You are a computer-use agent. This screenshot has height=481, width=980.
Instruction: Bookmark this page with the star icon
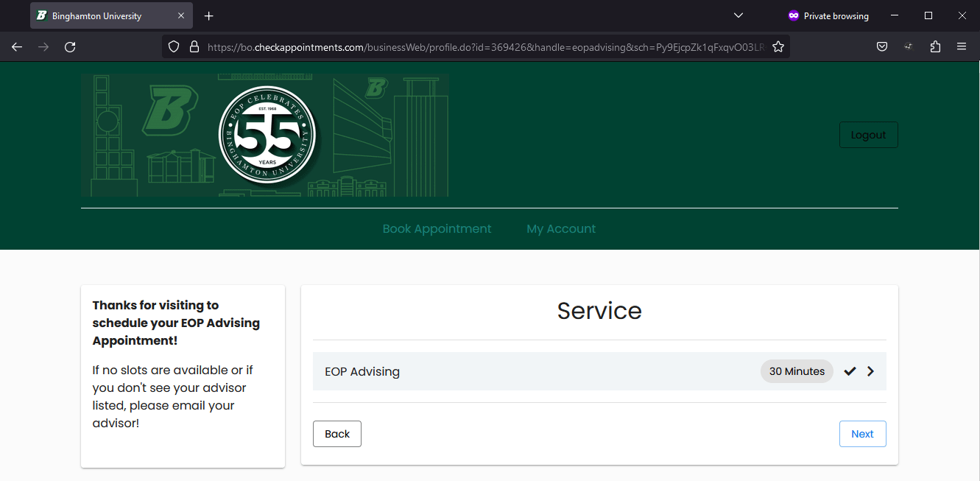pyautogui.click(x=778, y=47)
